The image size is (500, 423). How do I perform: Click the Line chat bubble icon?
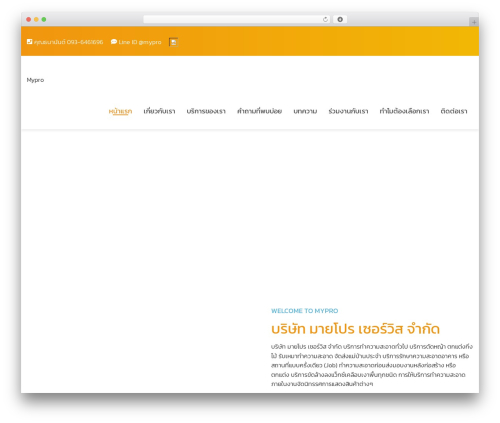(114, 42)
